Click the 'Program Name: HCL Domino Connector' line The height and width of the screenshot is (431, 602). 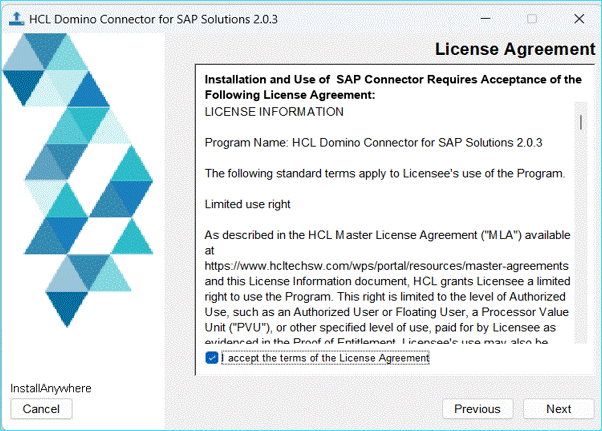pos(373,143)
